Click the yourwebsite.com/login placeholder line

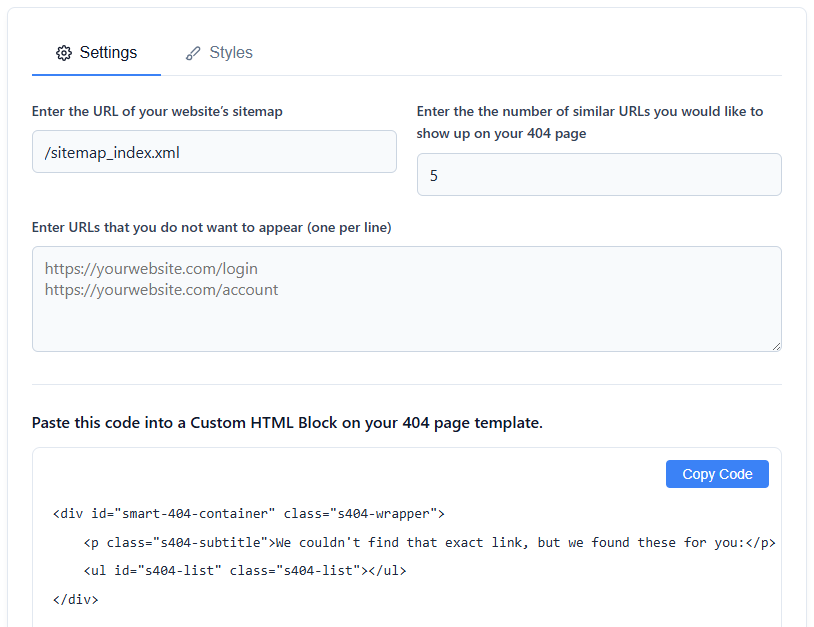151,269
